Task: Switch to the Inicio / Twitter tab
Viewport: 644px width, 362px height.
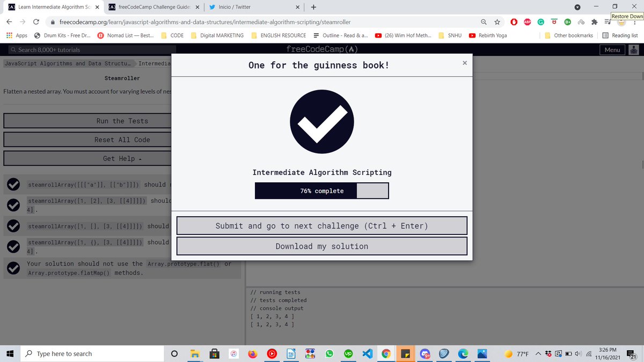Action: point(254,7)
